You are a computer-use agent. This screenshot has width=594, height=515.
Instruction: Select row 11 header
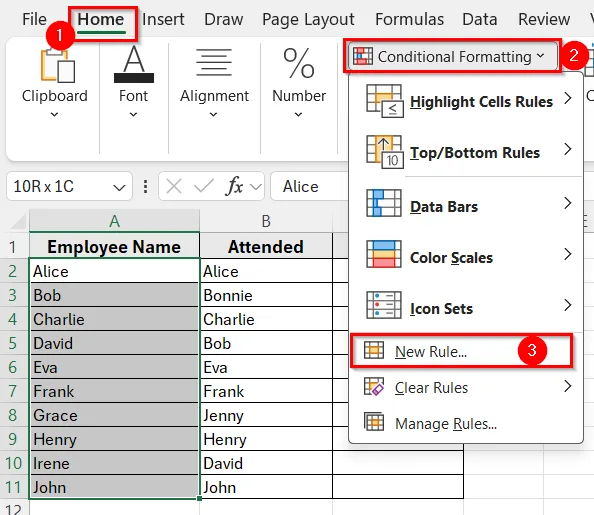[x=14, y=487]
